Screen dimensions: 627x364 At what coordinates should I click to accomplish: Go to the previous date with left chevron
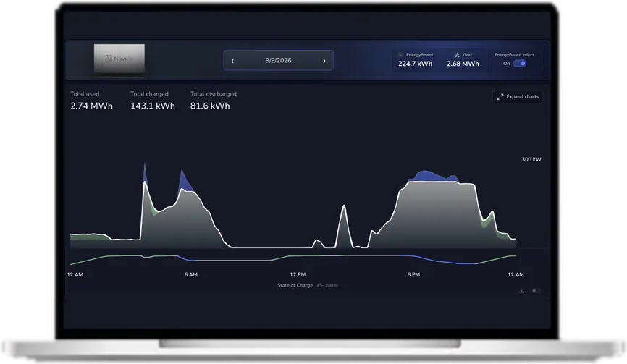(x=232, y=61)
